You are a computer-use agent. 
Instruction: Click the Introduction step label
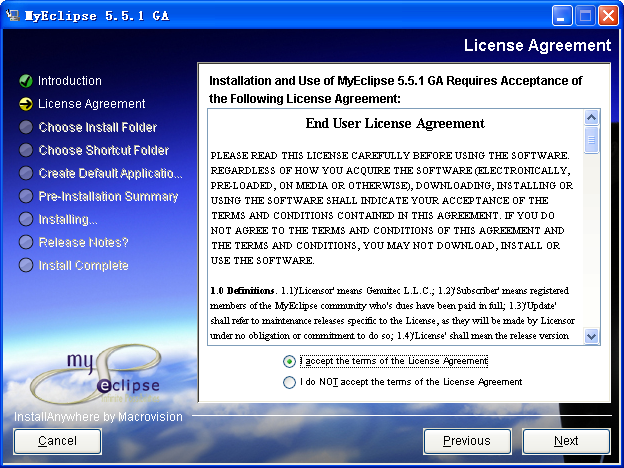click(x=70, y=81)
